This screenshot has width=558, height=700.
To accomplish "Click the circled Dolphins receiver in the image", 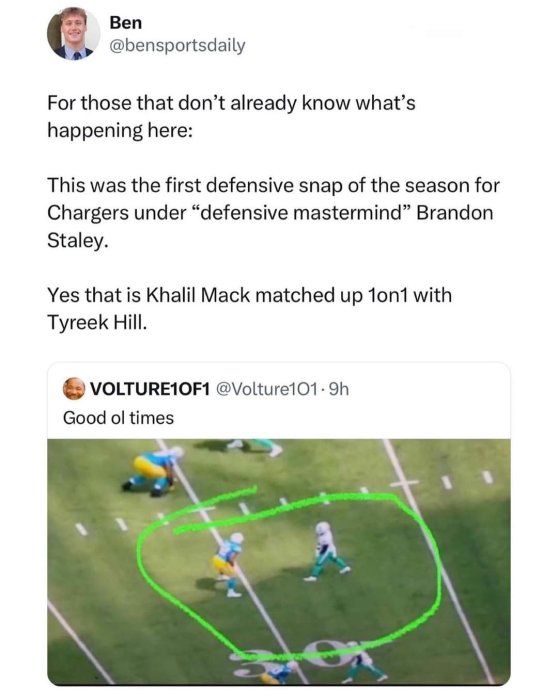I will click(x=327, y=551).
